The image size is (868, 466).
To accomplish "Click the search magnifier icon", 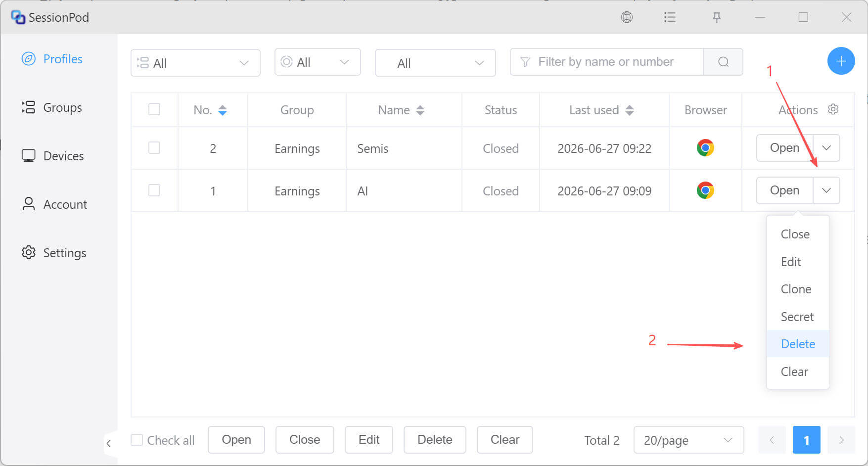I will (x=723, y=62).
